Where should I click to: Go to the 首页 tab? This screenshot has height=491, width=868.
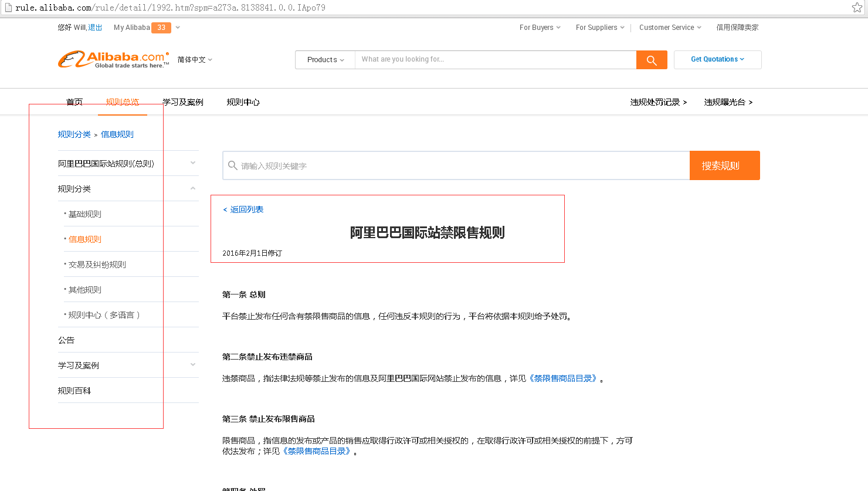point(74,102)
